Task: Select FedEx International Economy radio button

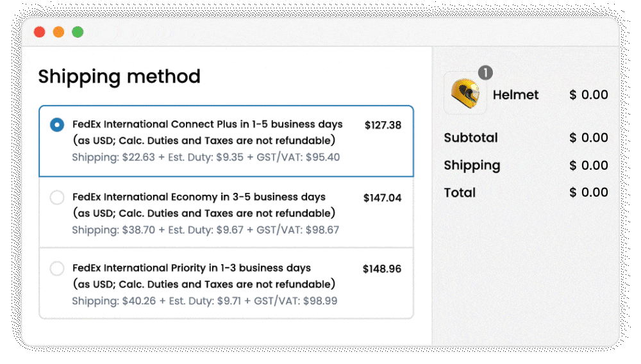Action: (57, 198)
